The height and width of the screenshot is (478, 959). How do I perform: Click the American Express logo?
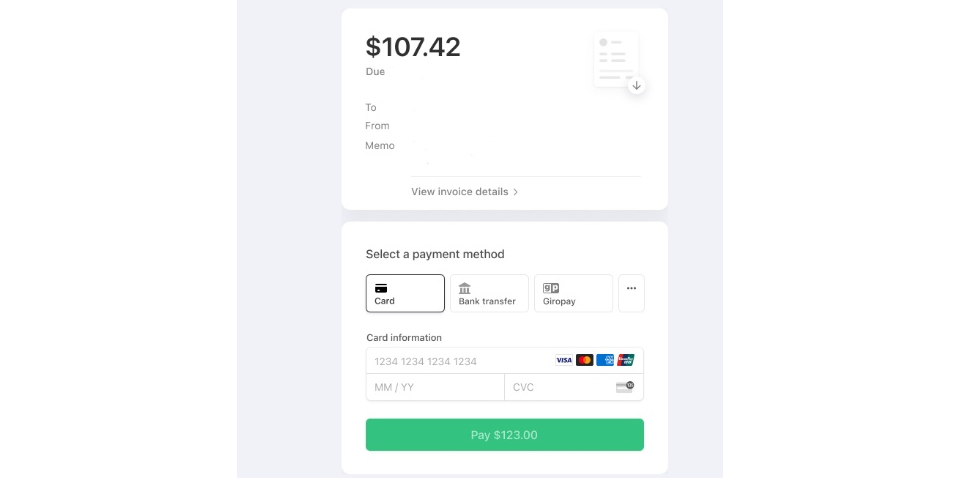(606, 360)
